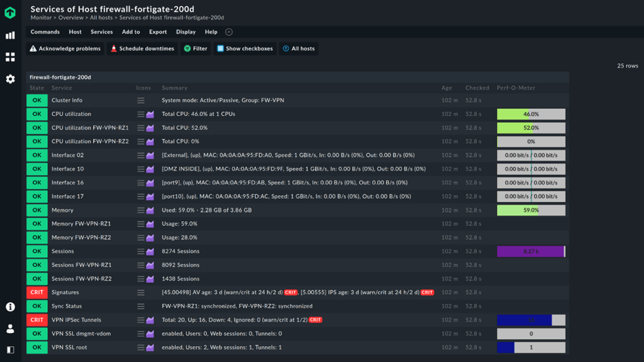Click the Interface 02 bit/s perf-o-meter
This screenshot has height=362, width=644.
pyautogui.click(x=531, y=155)
